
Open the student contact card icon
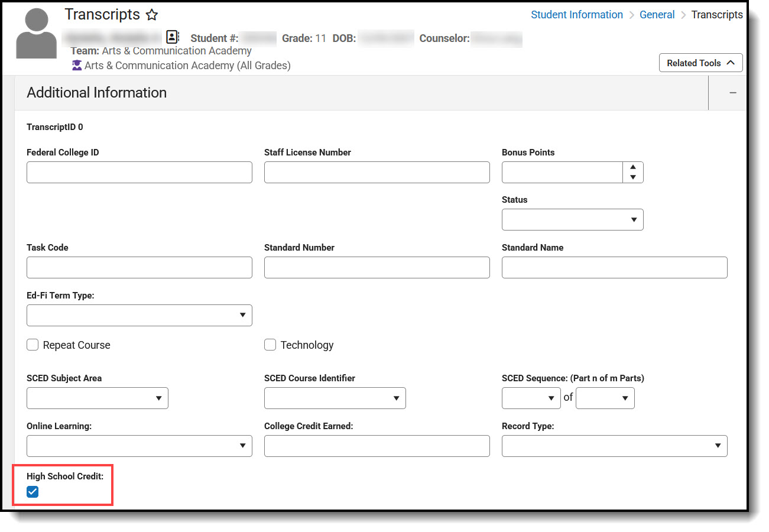[x=172, y=37]
